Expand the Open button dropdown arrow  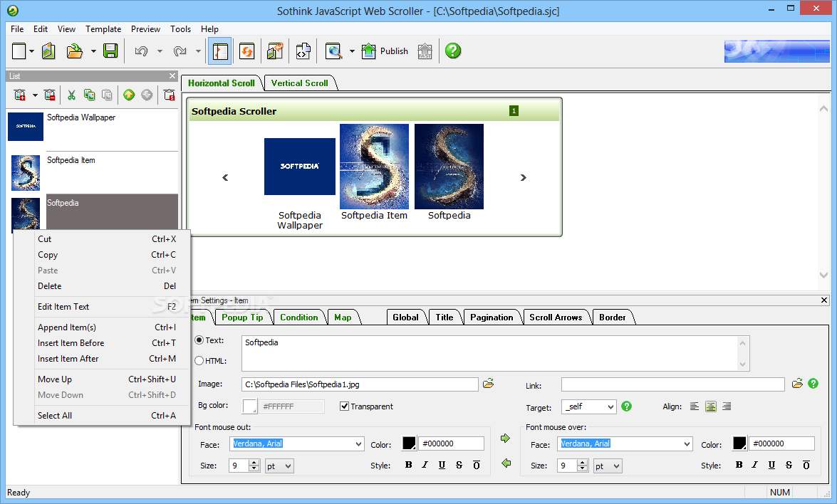(x=93, y=51)
